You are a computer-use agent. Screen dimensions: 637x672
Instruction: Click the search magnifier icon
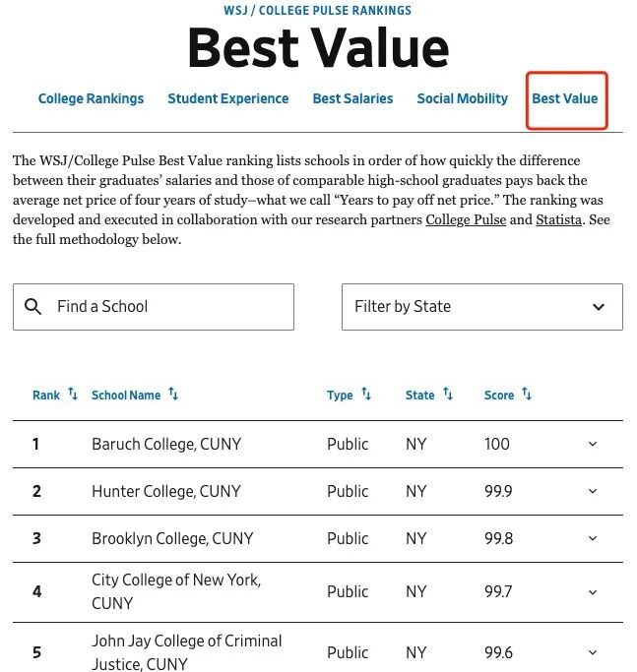pyautogui.click(x=33, y=307)
